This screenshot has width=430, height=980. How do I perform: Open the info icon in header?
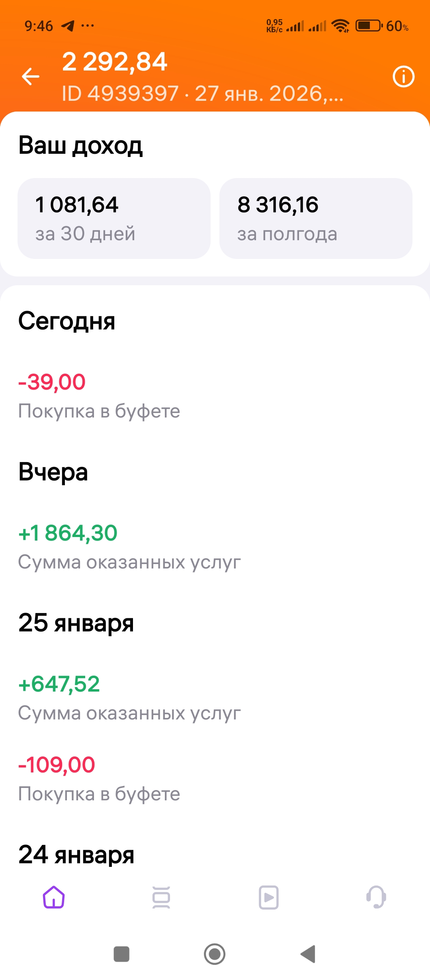(x=403, y=76)
